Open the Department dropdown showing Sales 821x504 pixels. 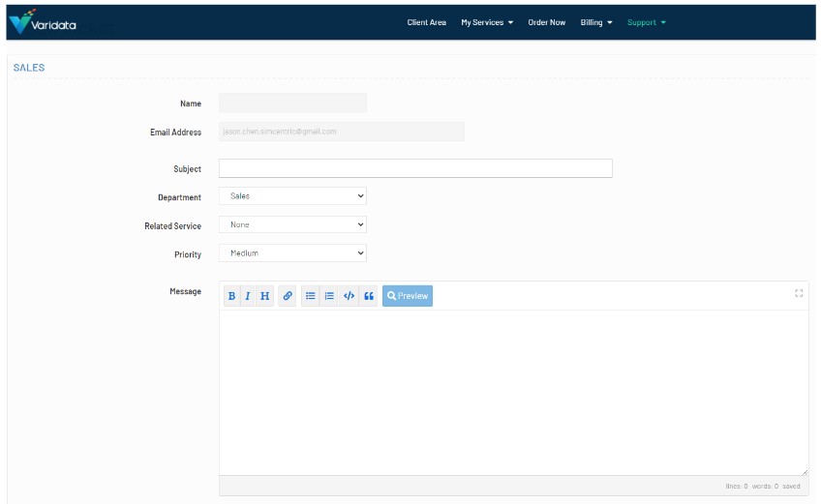(x=292, y=196)
